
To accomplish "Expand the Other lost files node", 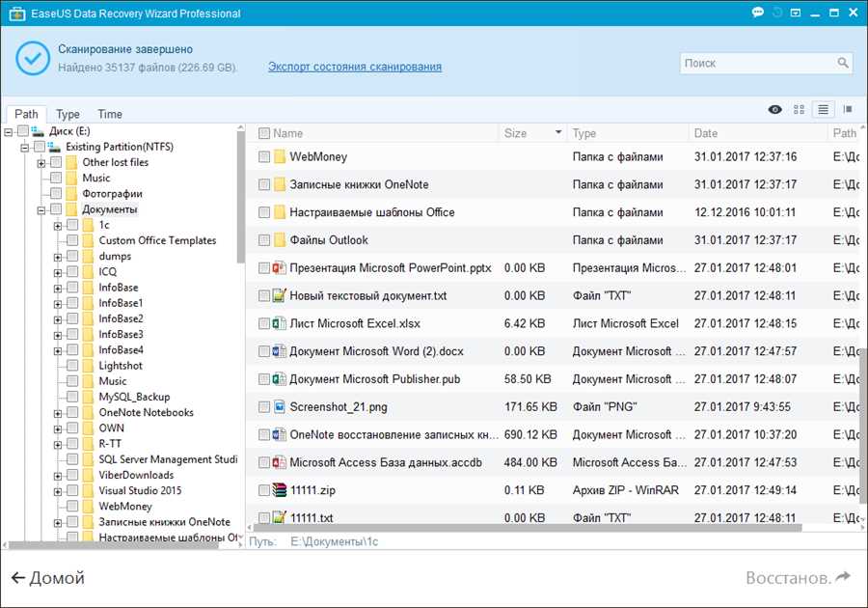I will coord(41,163).
